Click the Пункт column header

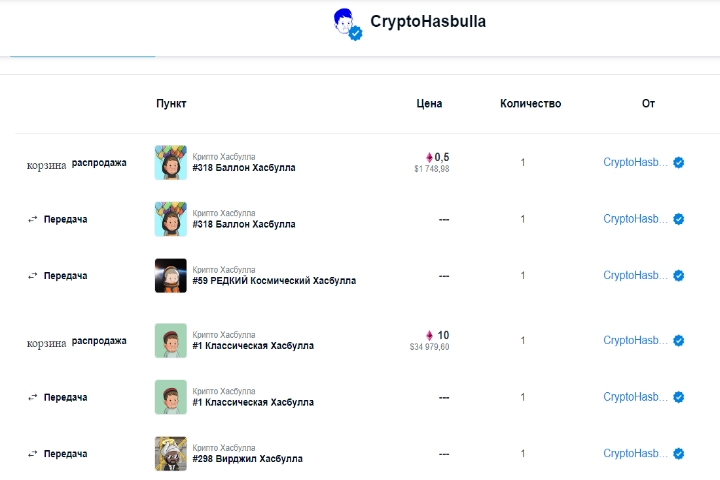click(171, 104)
